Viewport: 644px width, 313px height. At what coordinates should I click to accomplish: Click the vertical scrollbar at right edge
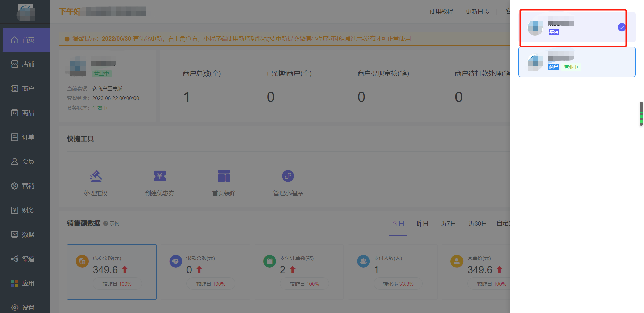tap(641, 114)
